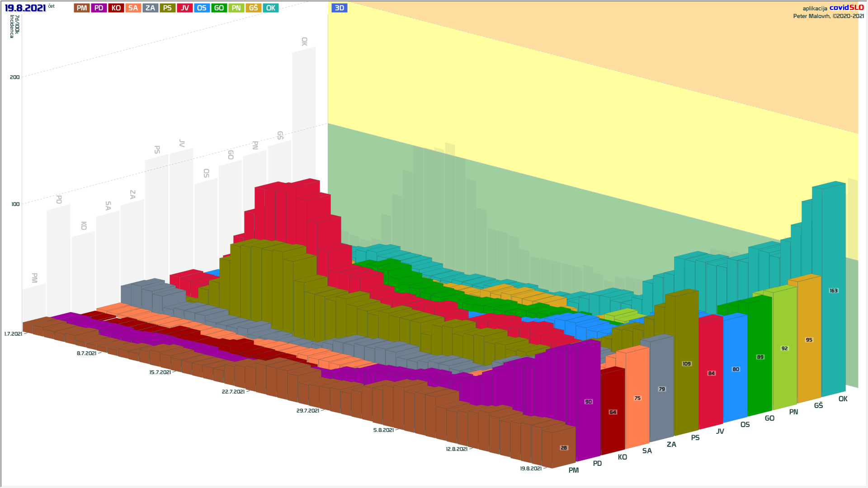Viewport: 868px width, 488px height.
Task: Click the PS bar value label 109
Action: coord(686,364)
